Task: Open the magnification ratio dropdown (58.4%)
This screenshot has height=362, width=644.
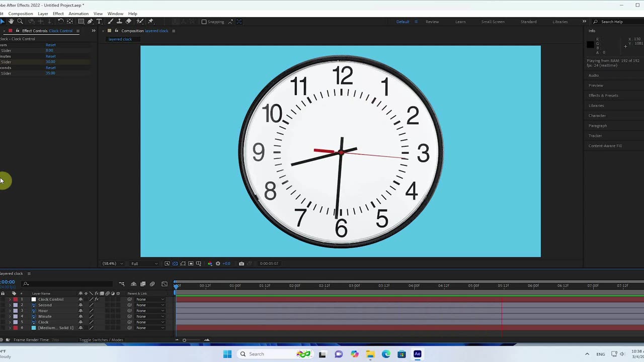Action: 113,263
